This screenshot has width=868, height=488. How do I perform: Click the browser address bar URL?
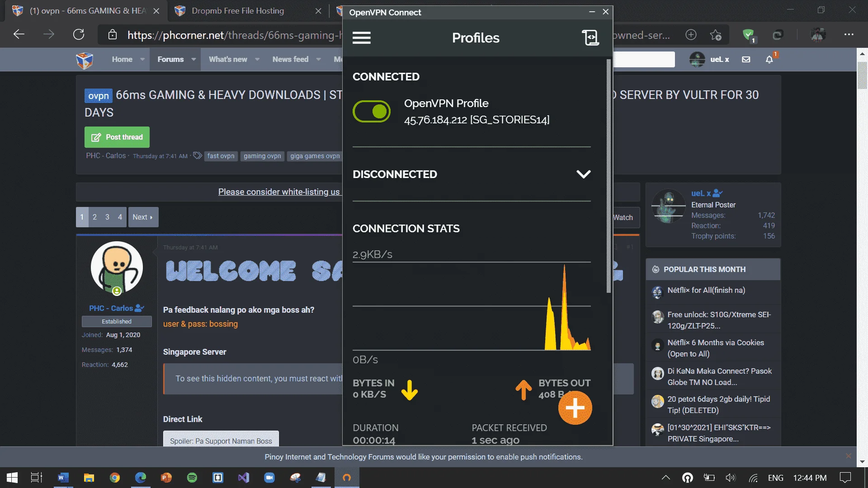click(234, 35)
